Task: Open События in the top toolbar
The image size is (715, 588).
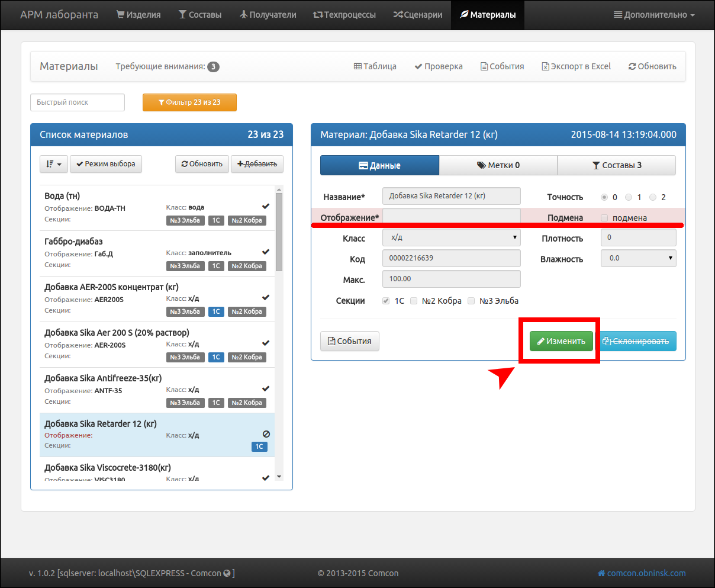Action: [x=502, y=66]
